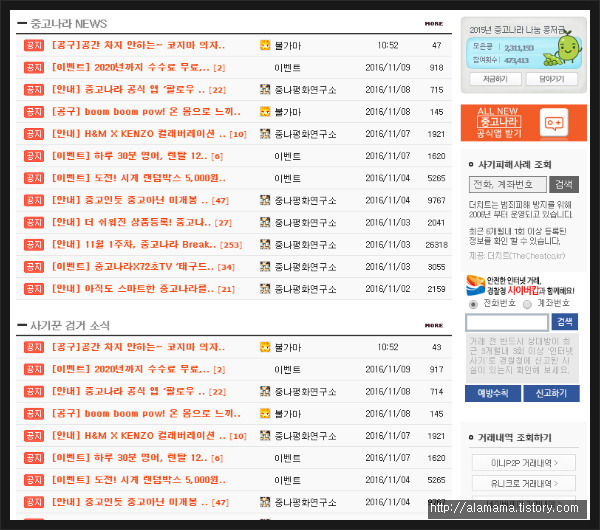Click 공지 badge of 5,000원 in 사기꾼 검거
Viewport: 600px width, 530px height.
(34, 480)
